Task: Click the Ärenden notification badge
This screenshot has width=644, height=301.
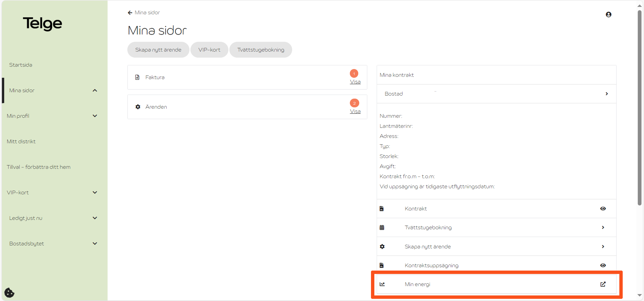Action: pos(354,103)
